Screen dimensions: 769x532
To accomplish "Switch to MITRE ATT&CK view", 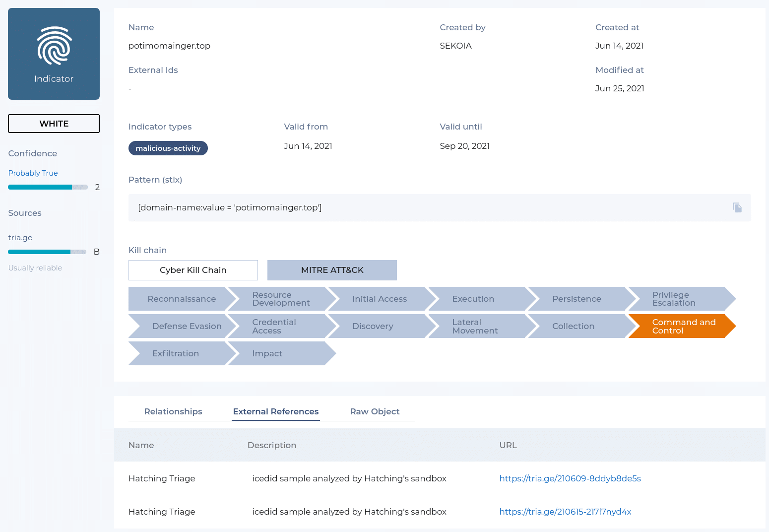I will point(332,270).
